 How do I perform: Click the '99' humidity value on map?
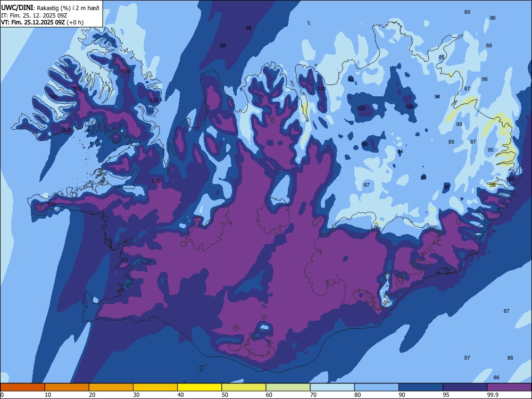point(364,144)
